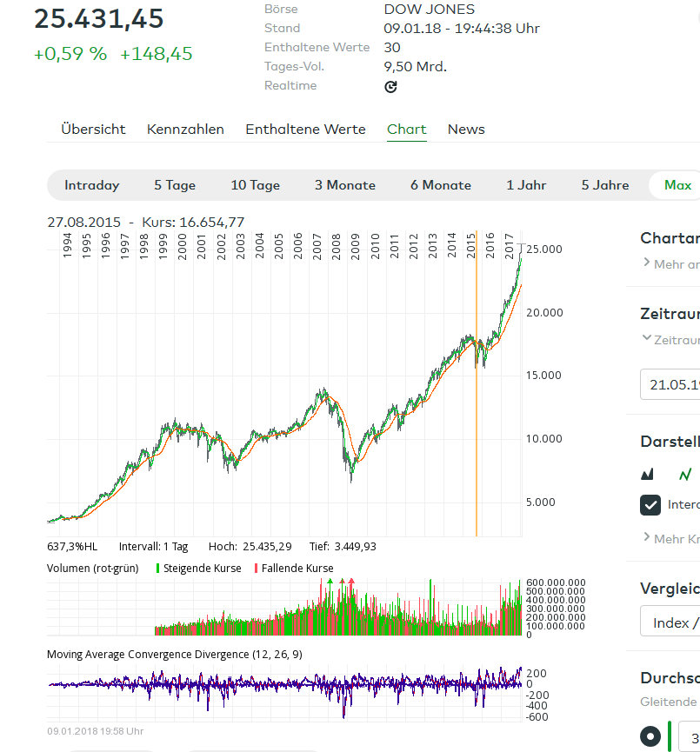Select the green line chart style icon
The height and width of the screenshot is (752, 700).
click(x=685, y=474)
